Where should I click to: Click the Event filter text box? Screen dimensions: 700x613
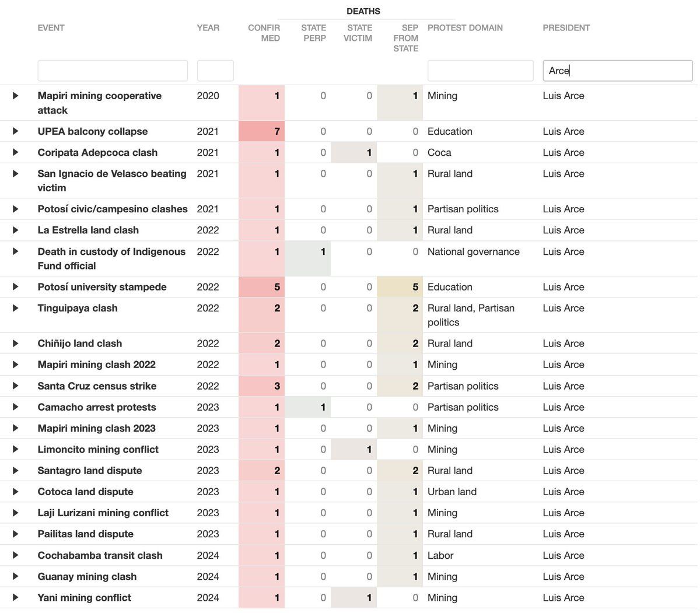tap(113, 71)
